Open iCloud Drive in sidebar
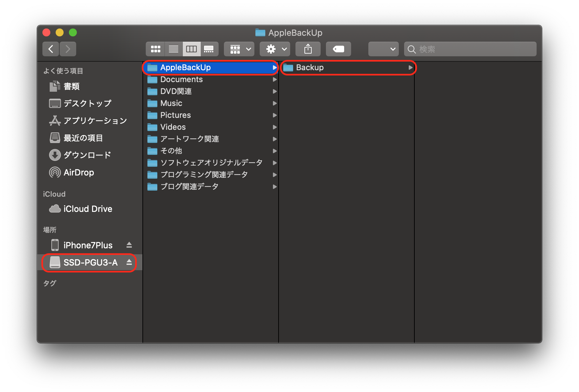The height and width of the screenshot is (392, 579). [87, 209]
